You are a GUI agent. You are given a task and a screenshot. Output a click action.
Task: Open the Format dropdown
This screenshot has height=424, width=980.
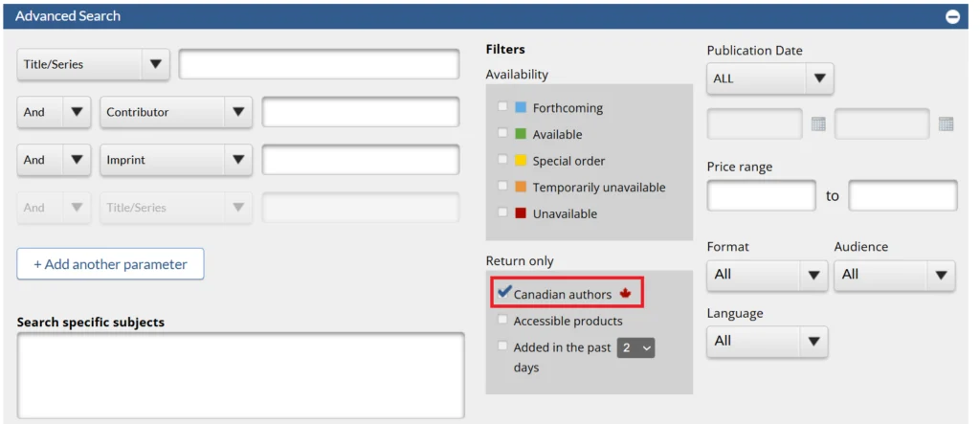click(x=767, y=275)
